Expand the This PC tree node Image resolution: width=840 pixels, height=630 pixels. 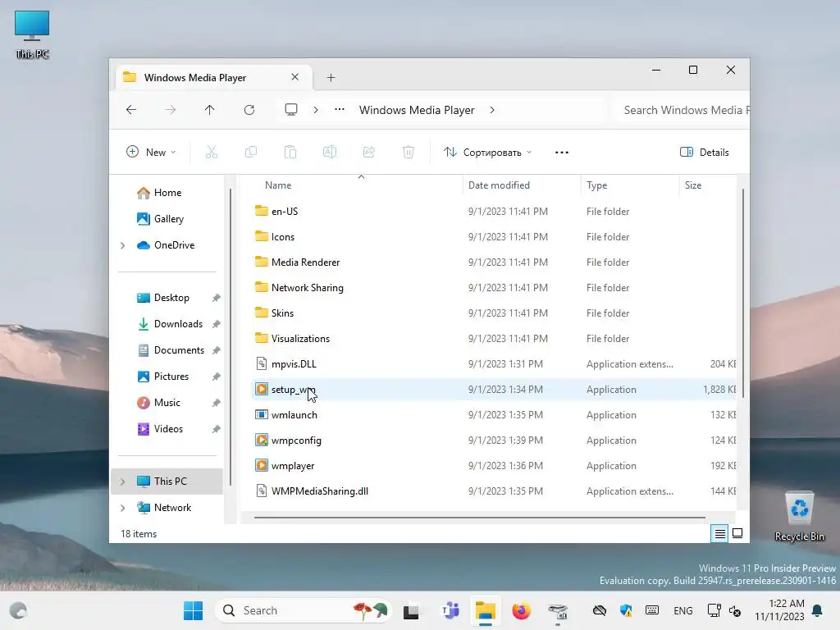(123, 482)
